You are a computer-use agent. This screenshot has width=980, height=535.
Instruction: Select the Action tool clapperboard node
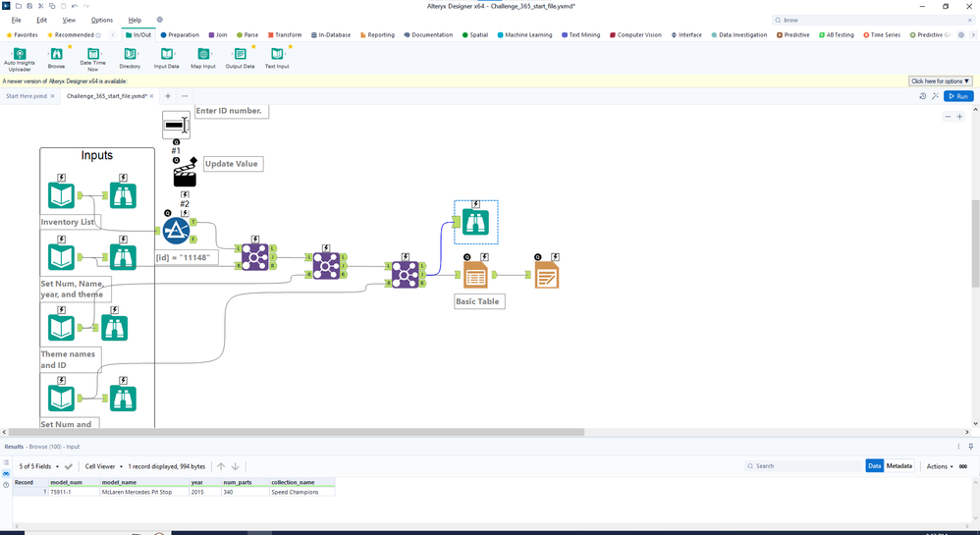tap(185, 172)
